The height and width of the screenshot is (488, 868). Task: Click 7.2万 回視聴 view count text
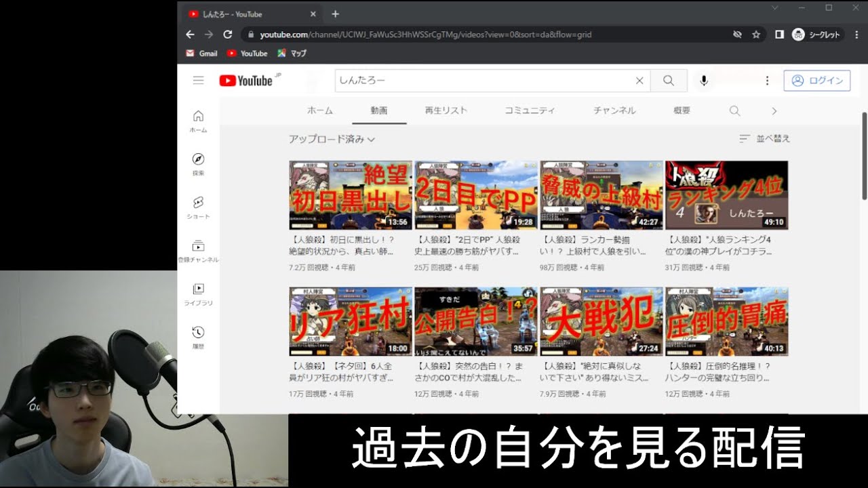point(311,268)
